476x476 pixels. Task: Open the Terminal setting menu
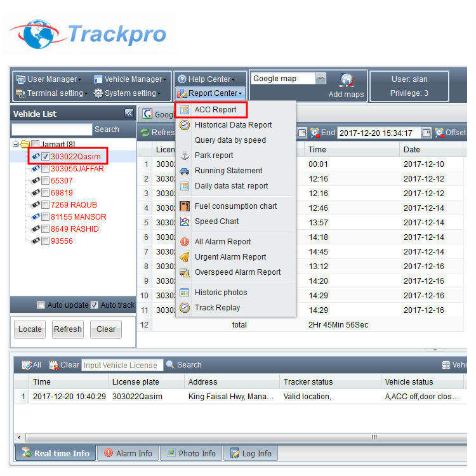[51, 93]
